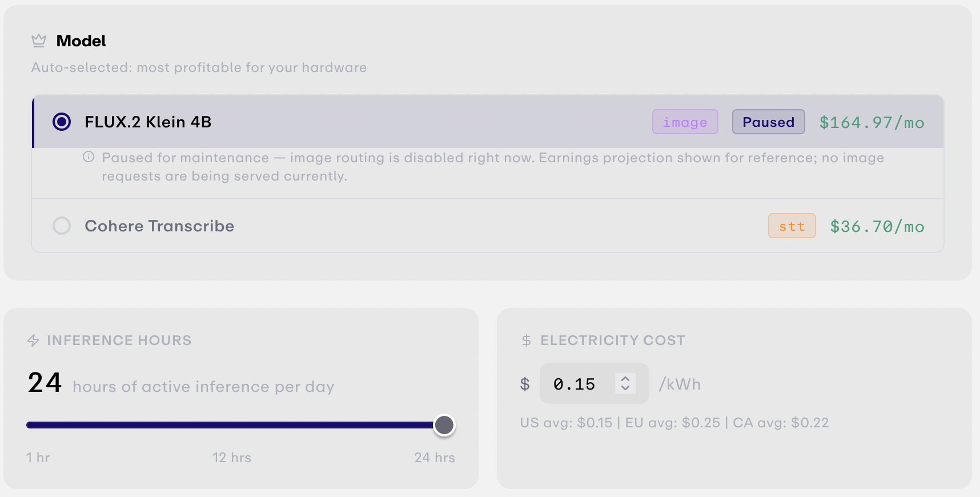Screen dimensions: 980x497
Task: Click the Paused status badge
Action: coord(768,122)
